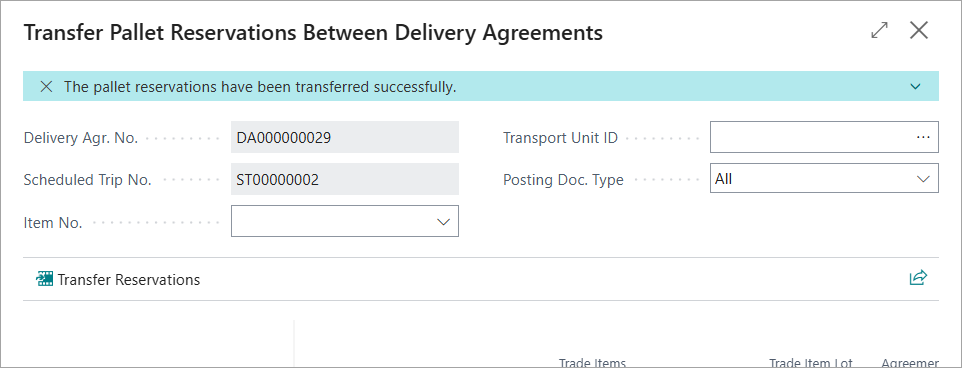Click the Transfer Reservations action icon
This screenshot has height=368, width=962.
click(x=45, y=279)
